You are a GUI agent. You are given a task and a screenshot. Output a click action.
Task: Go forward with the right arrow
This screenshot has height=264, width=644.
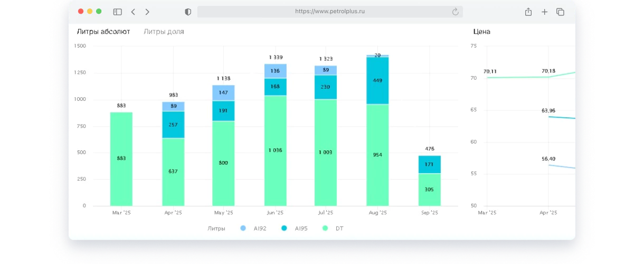pos(147,12)
